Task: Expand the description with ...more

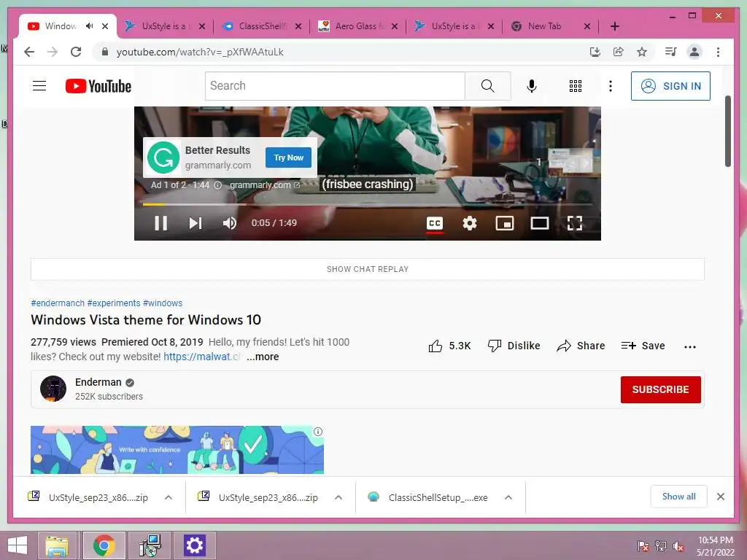Action: click(x=263, y=357)
